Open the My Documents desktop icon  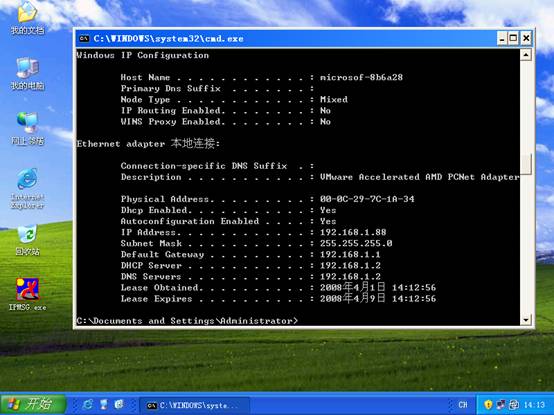point(27,18)
